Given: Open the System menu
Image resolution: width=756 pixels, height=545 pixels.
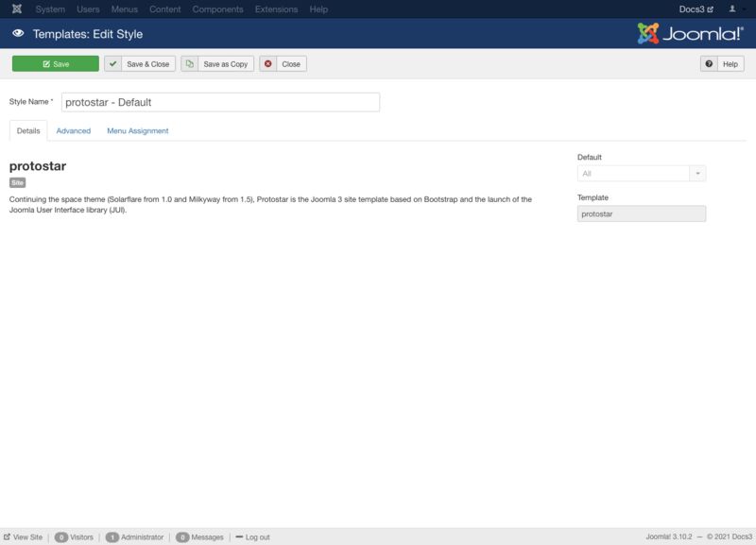Looking at the screenshot, I should (50, 9).
